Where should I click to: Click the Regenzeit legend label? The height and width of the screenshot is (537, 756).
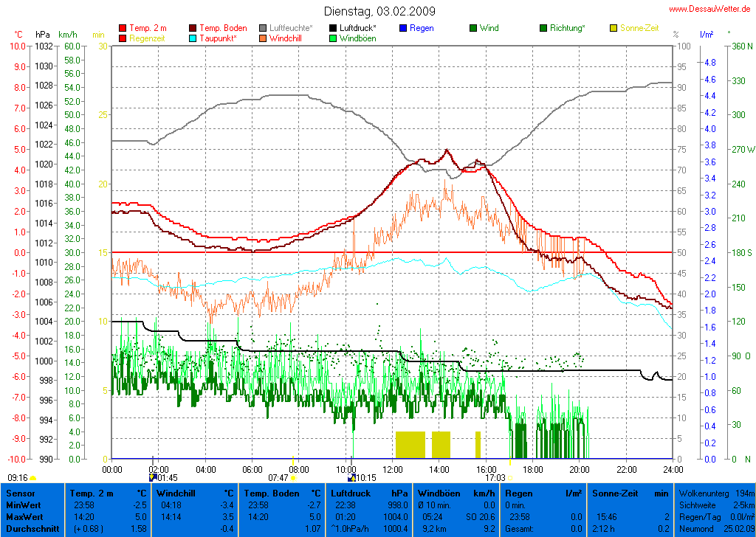pyautogui.click(x=148, y=38)
